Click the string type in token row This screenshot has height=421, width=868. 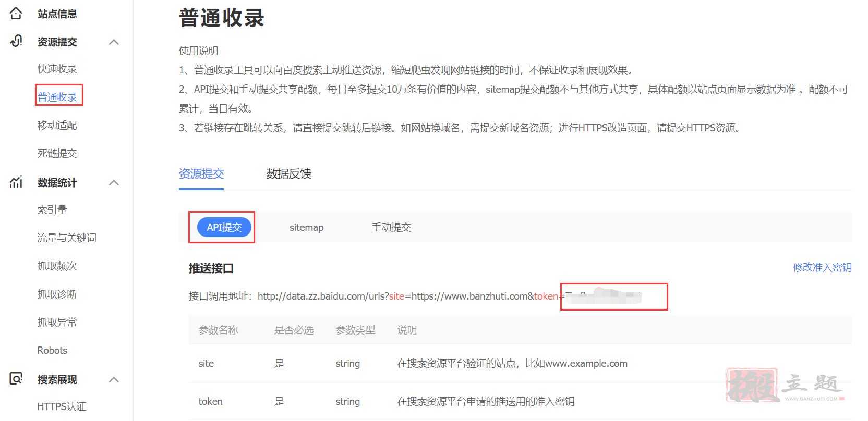point(348,401)
